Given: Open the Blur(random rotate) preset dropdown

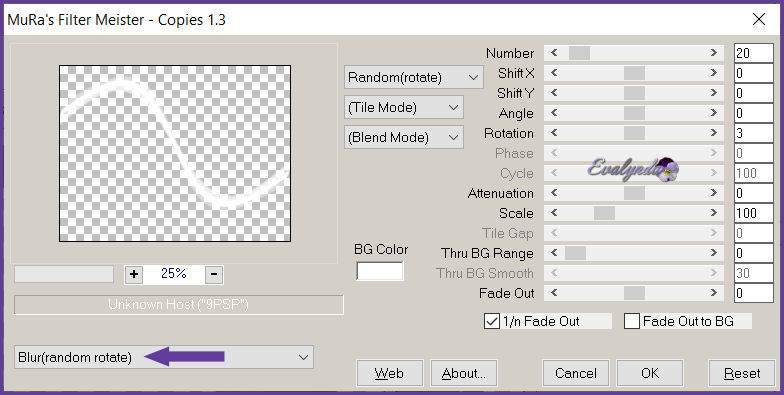Looking at the screenshot, I should pyautogui.click(x=164, y=357).
